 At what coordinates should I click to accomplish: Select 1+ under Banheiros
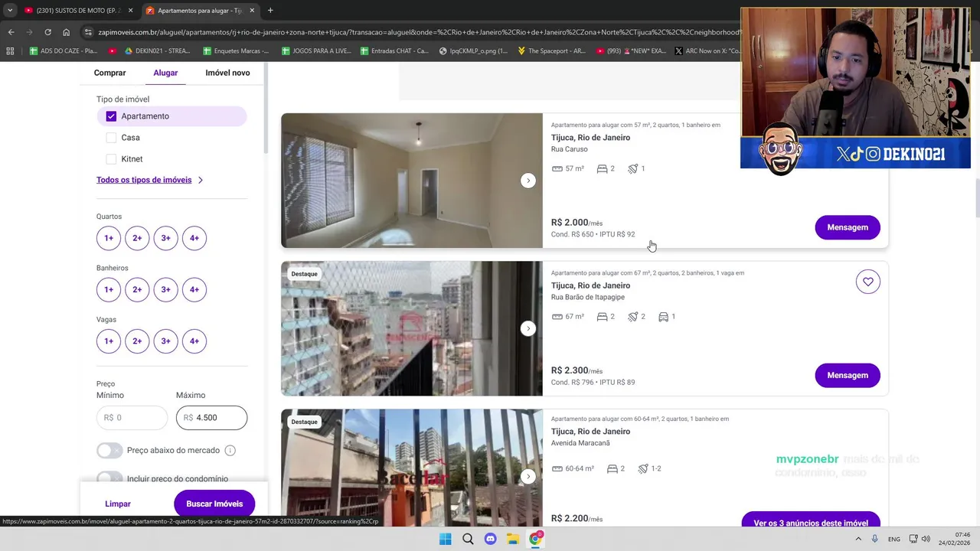coord(109,289)
